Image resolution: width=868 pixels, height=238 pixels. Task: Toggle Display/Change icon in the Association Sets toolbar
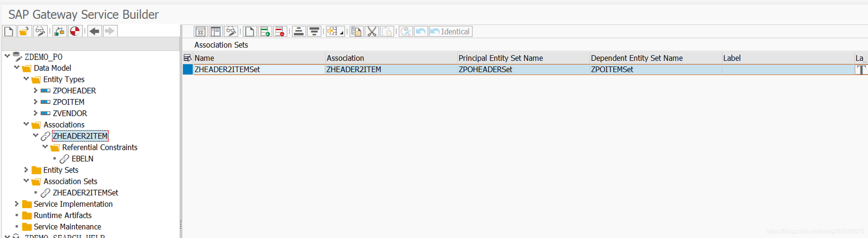pyautogui.click(x=231, y=31)
